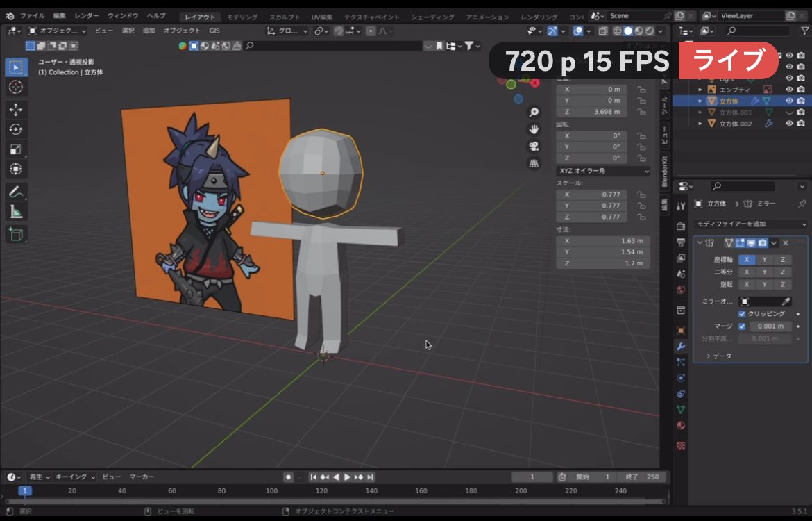Click the 終了 250 end frame field
The image size is (812, 521).
(643, 477)
